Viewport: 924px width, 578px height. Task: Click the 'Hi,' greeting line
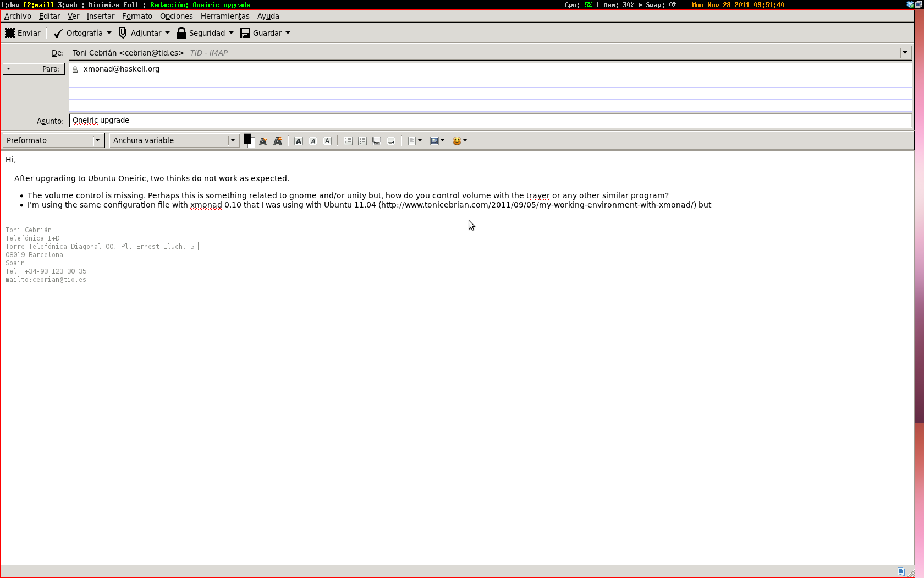[11, 160]
